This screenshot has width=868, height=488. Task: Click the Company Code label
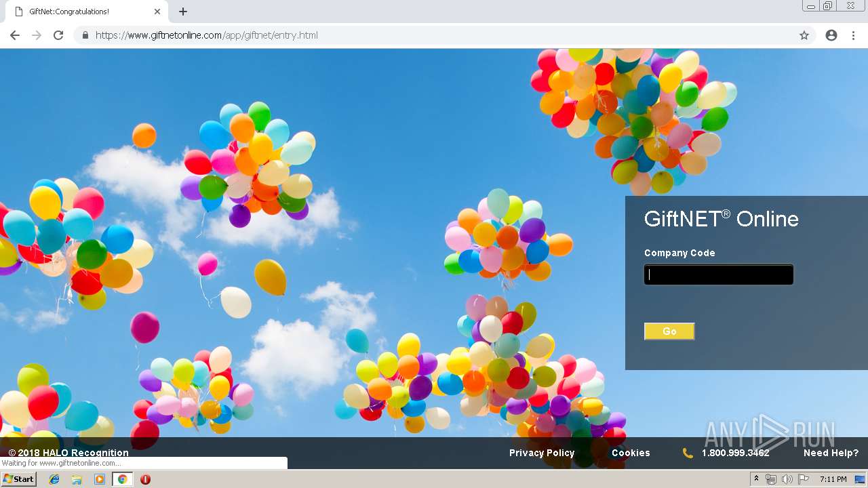(x=679, y=253)
